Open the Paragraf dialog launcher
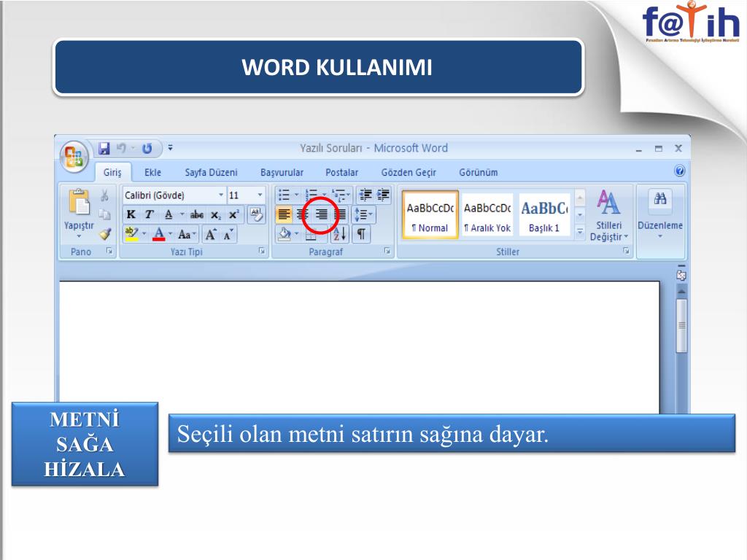The height and width of the screenshot is (560, 747). click(x=387, y=251)
